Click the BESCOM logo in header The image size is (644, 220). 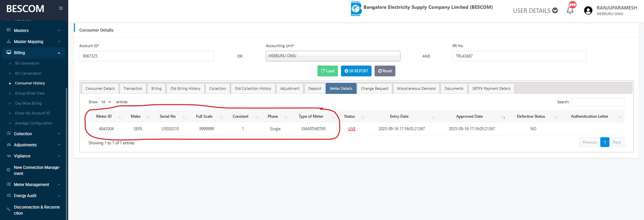point(356,8)
